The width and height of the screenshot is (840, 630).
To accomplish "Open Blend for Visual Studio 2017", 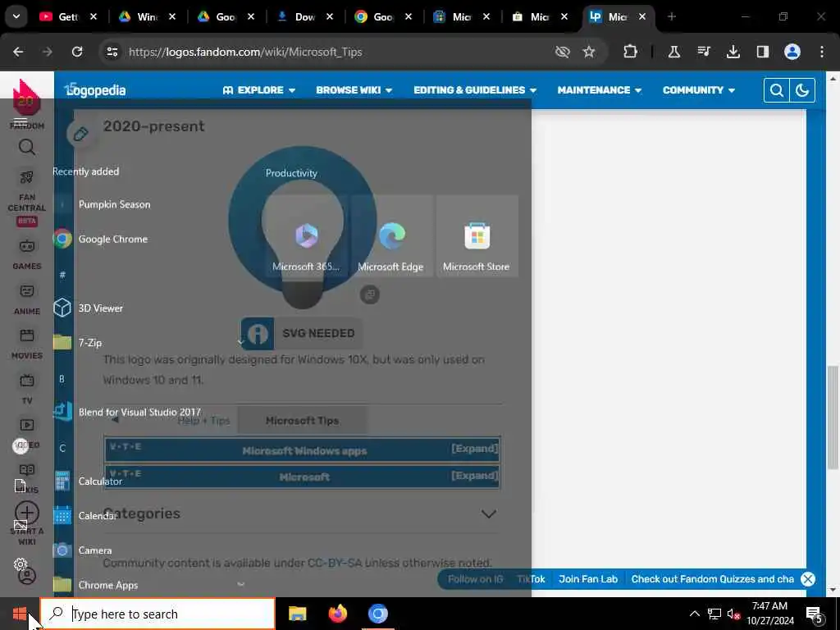I will [139, 412].
